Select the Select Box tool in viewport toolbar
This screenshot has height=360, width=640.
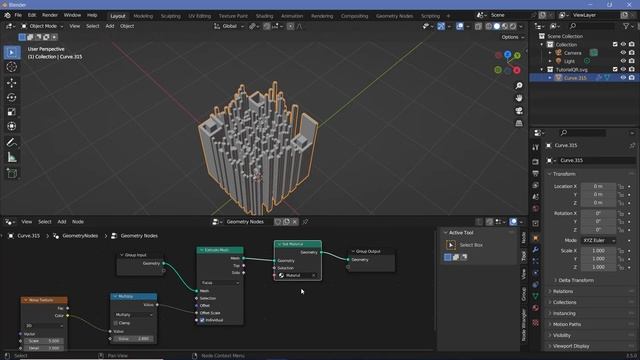point(11,53)
